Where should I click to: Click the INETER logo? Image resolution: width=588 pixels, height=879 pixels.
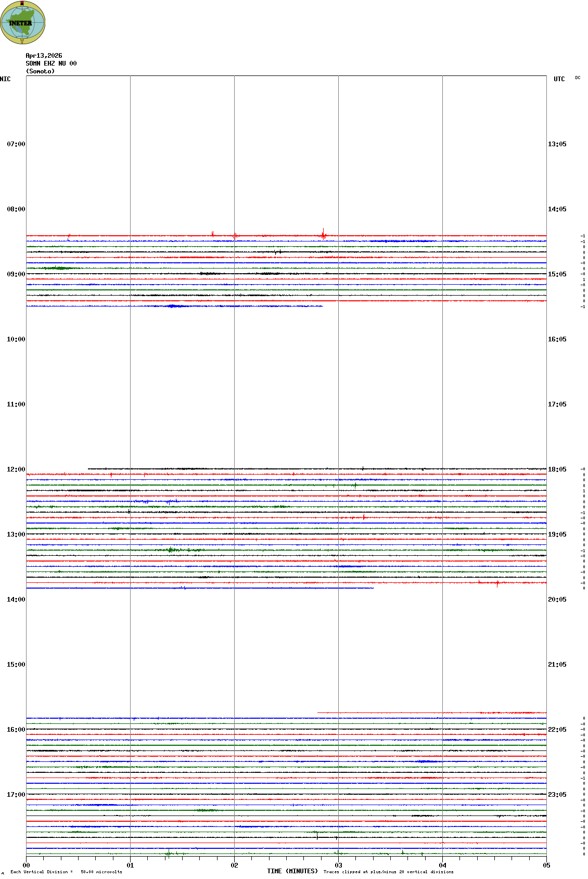tap(22, 22)
